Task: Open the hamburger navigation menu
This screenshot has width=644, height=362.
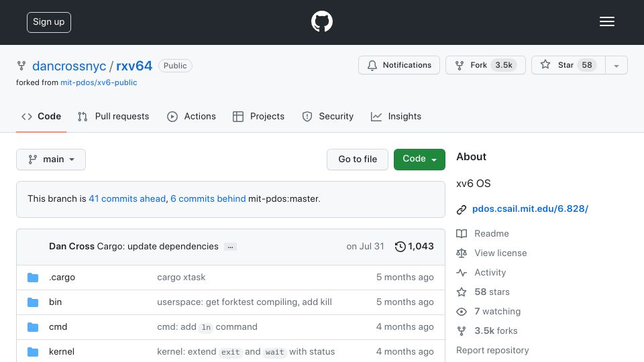Action: coord(606,21)
